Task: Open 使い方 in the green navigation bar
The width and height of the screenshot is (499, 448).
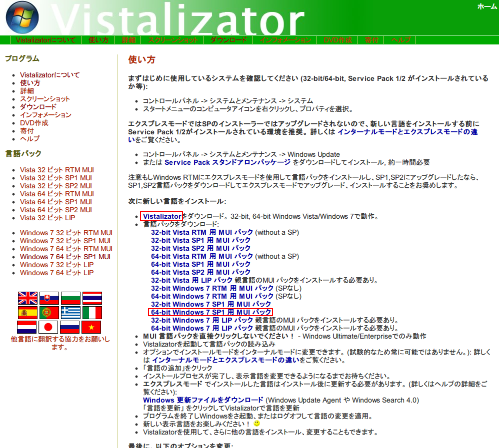Action: click(98, 40)
